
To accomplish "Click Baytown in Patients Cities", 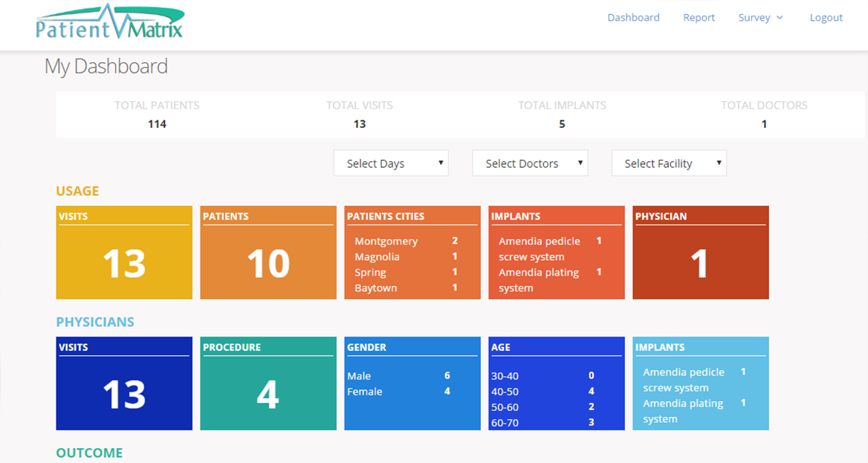I will coord(376,288).
